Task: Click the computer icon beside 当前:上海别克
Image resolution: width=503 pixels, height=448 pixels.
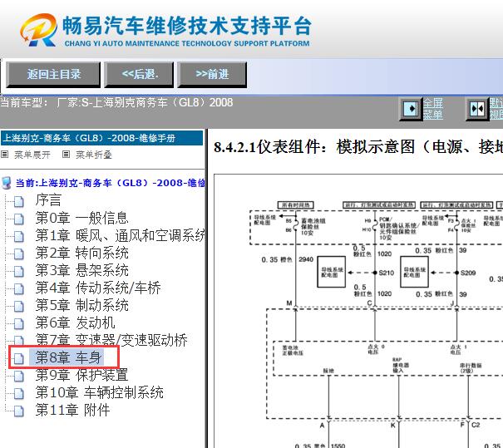Action: 6,183
